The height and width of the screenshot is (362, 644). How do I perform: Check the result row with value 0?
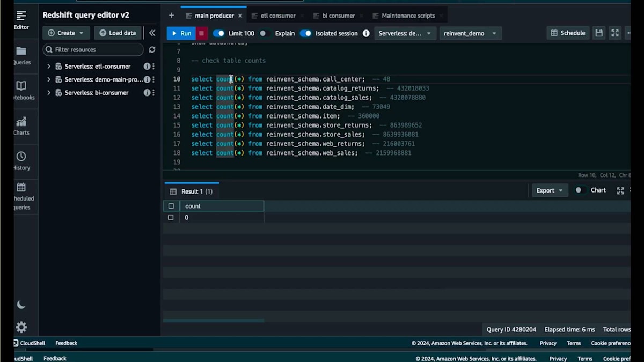tap(171, 218)
